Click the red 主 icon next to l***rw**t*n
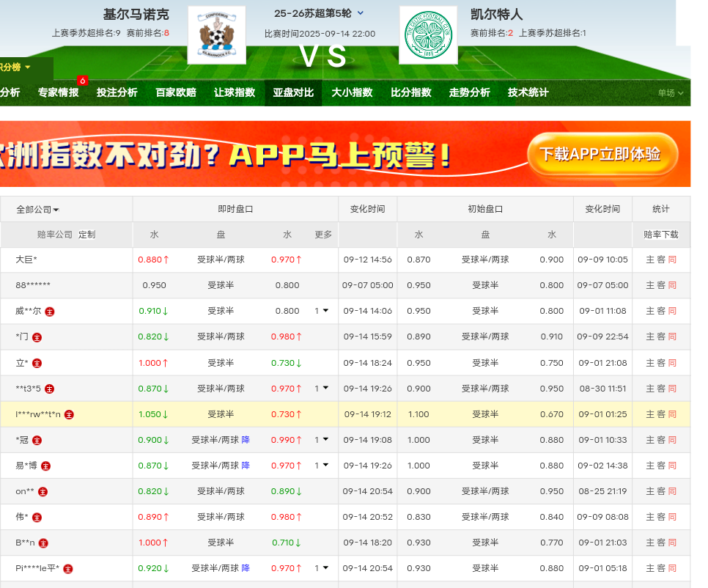 point(69,414)
